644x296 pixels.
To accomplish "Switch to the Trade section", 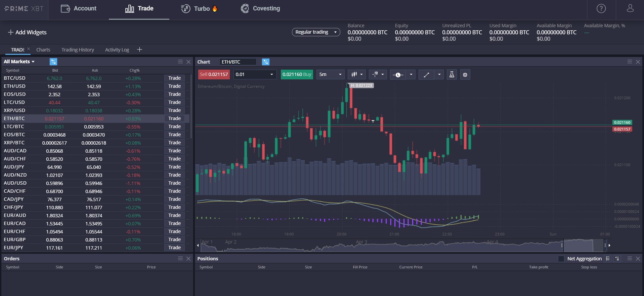I will [139, 8].
